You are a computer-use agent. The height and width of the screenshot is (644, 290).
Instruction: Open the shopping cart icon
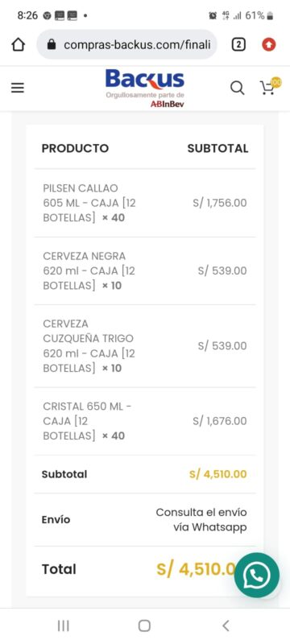tap(267, 88)
